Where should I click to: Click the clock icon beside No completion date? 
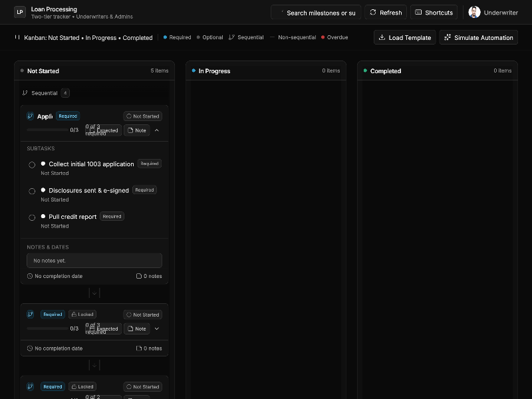point(29,276)
